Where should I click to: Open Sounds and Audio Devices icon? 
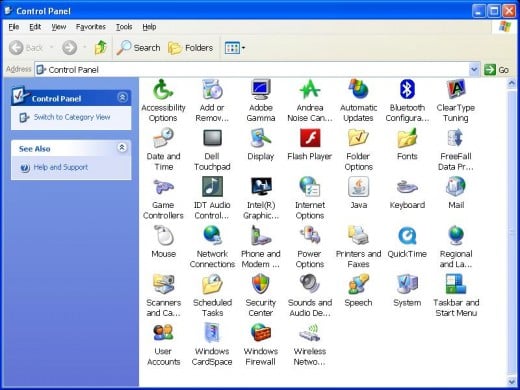pos(310,284)
